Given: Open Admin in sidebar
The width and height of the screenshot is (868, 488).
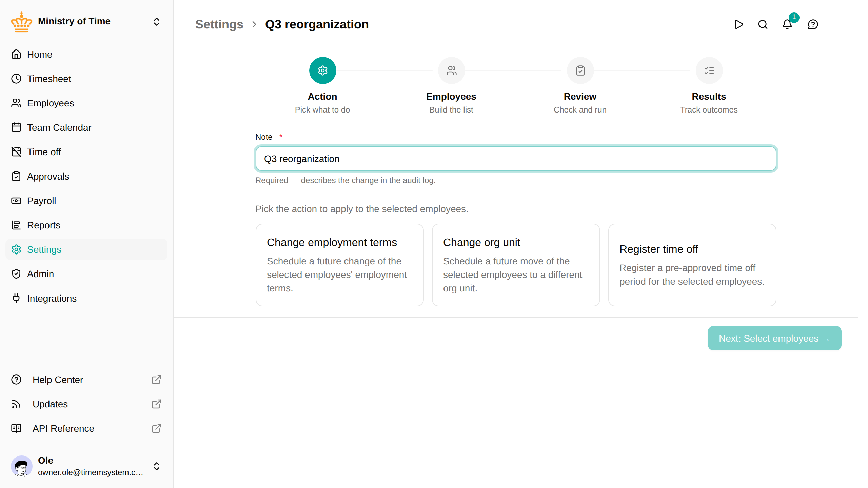Looking at the screenshot, I should tap(86, 274).
